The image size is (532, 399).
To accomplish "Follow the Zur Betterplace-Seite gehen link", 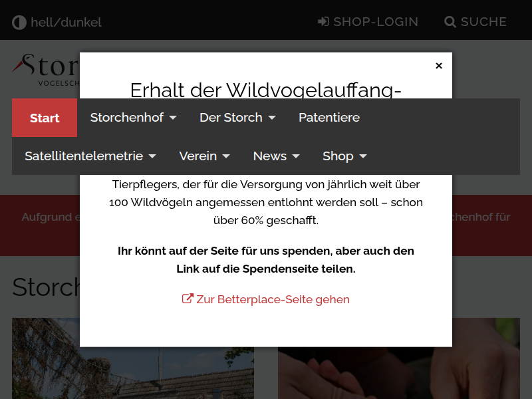I will pyautogui.click(x=273, y=299).
